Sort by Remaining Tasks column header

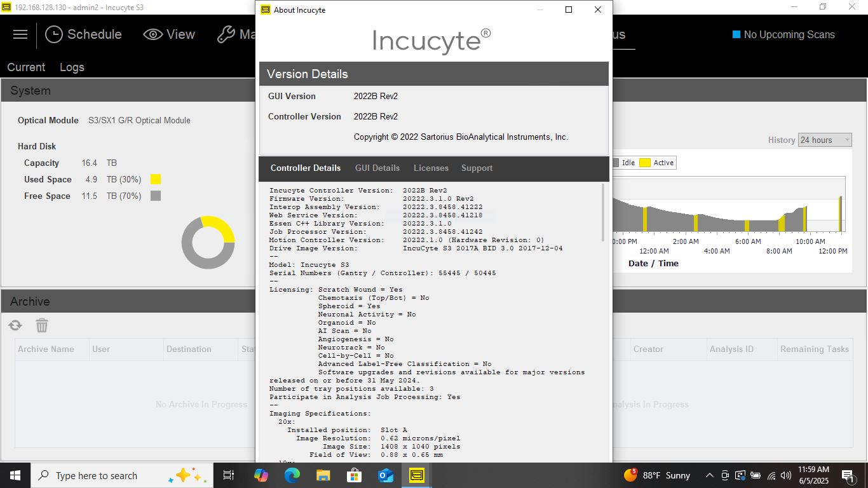815,349
